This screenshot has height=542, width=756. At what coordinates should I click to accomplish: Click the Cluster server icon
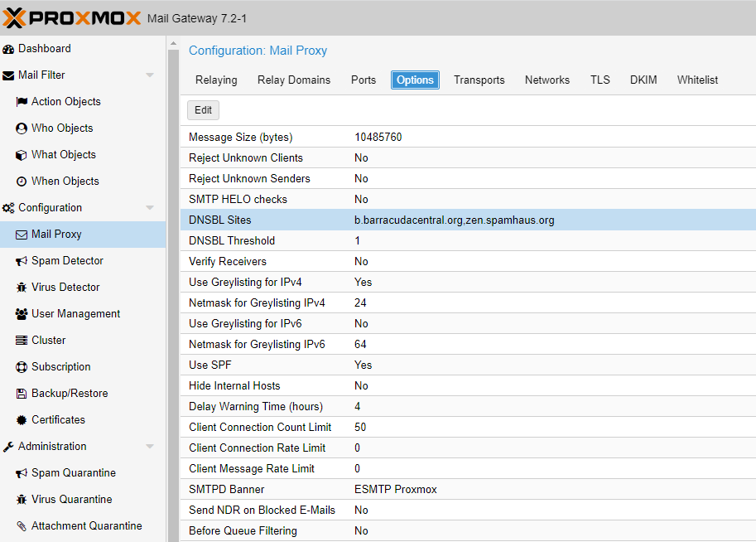pyautogui.click(x=22, y=341)
